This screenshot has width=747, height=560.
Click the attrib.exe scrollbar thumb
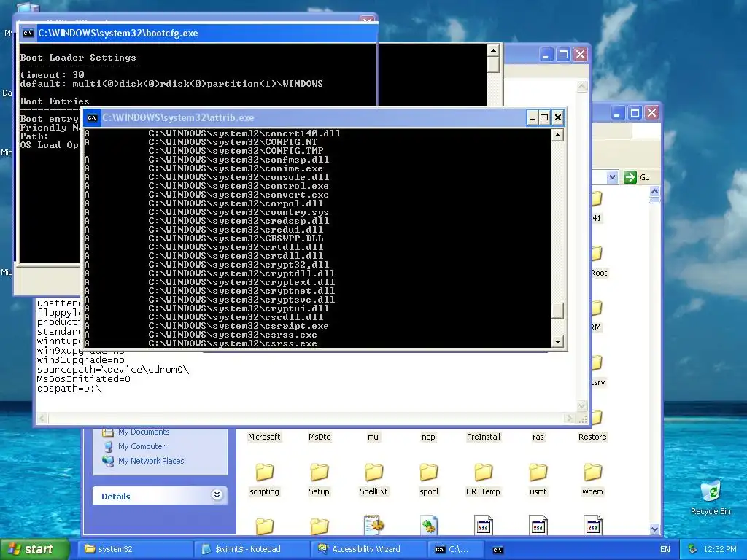[x=557, y=311]
